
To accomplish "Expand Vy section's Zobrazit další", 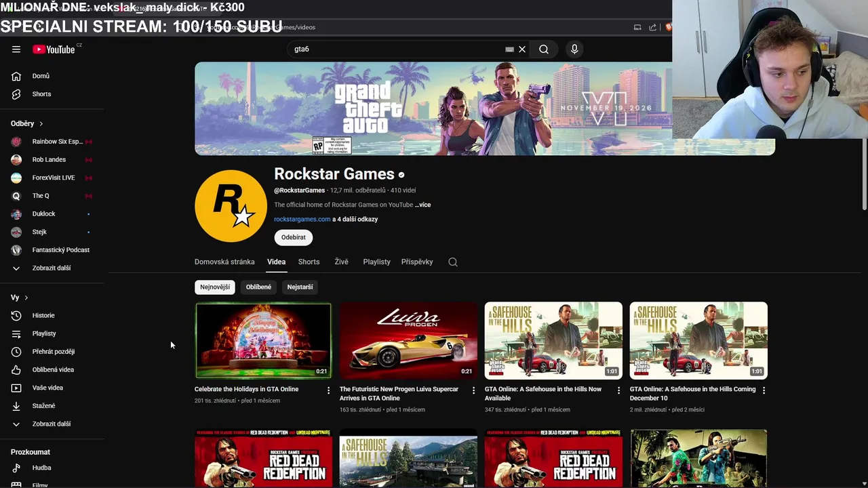I will pyautogui.click(x=52, y=424).
